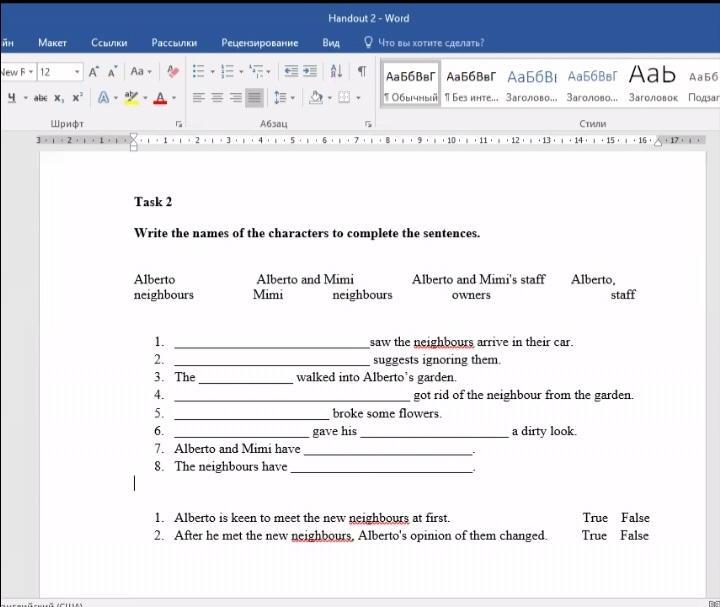
Task: Open the font size dropdown
Action: point(76,72)
